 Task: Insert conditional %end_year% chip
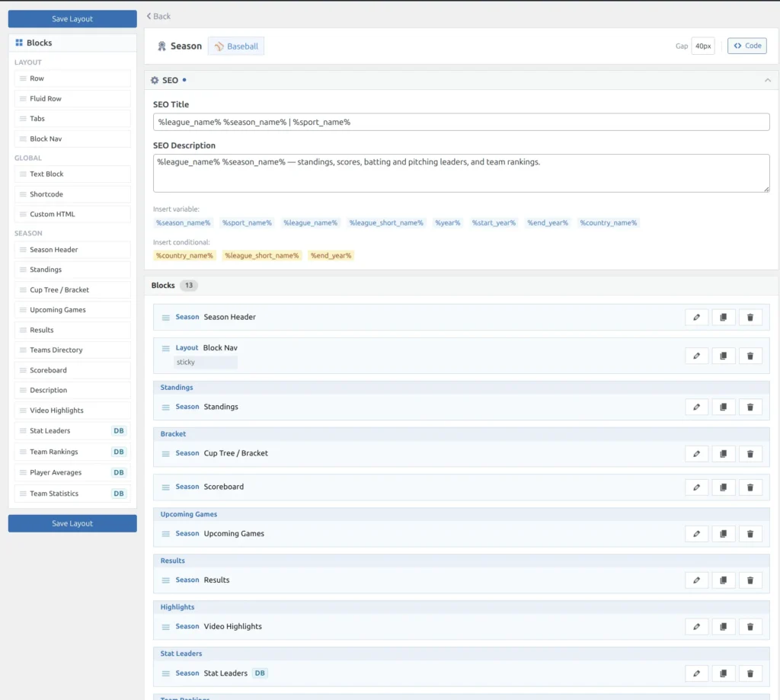[x=331, y=256]
